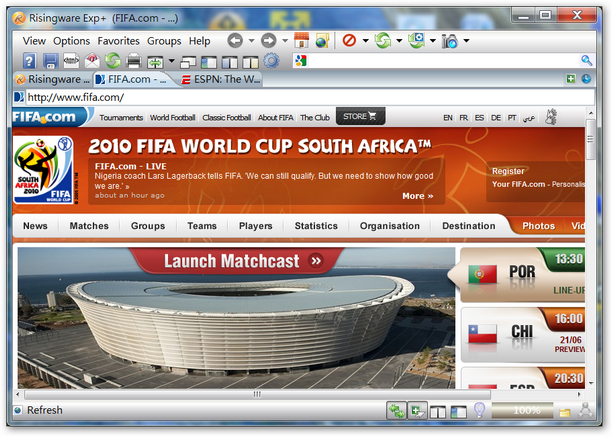Click the cascade windows icon
Screen dimensions: 612x436
pos(189,62)
